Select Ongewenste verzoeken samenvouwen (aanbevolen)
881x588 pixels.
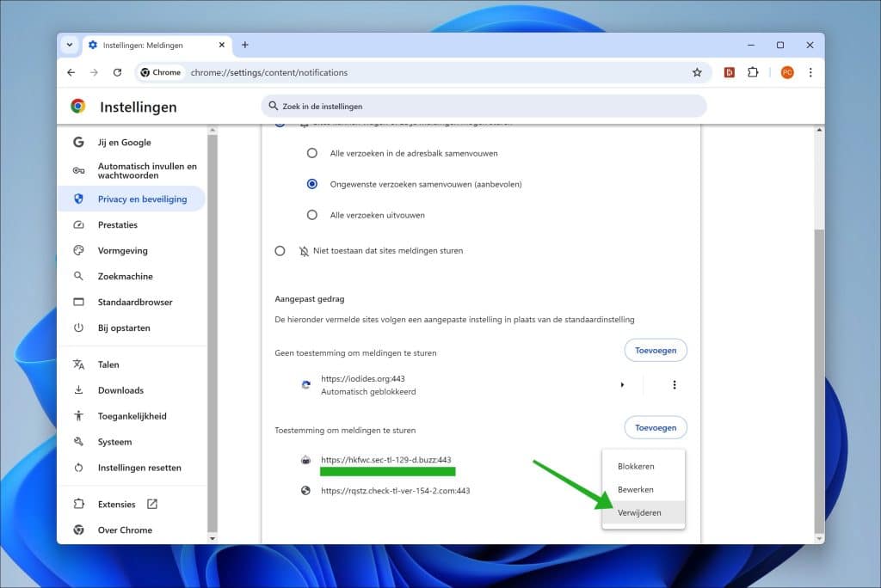[x=311, y=184]
